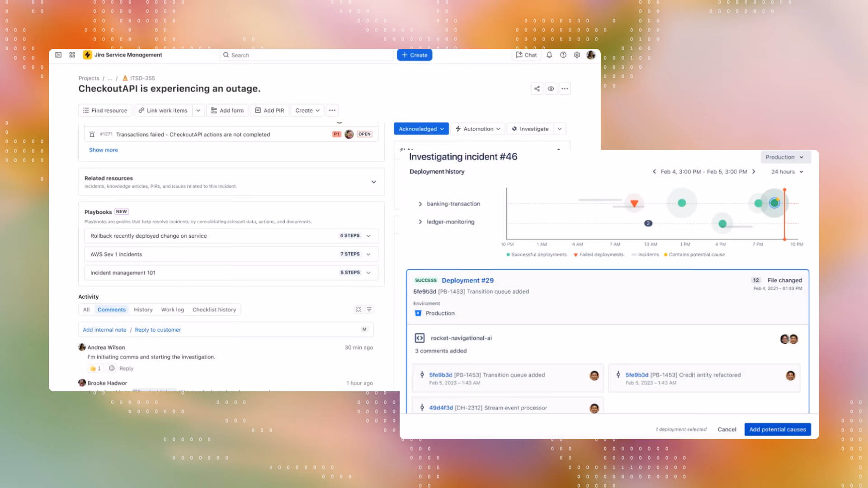Open the more actions menu beside watch
The image size is (868, 488).
tap(565, 89)
